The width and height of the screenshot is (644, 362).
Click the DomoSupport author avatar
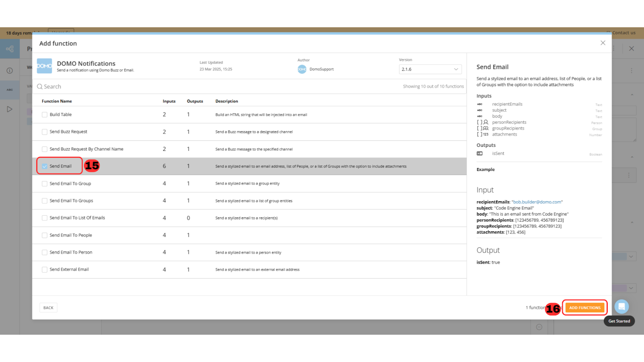pyautogui.click(x=302, y=69)
